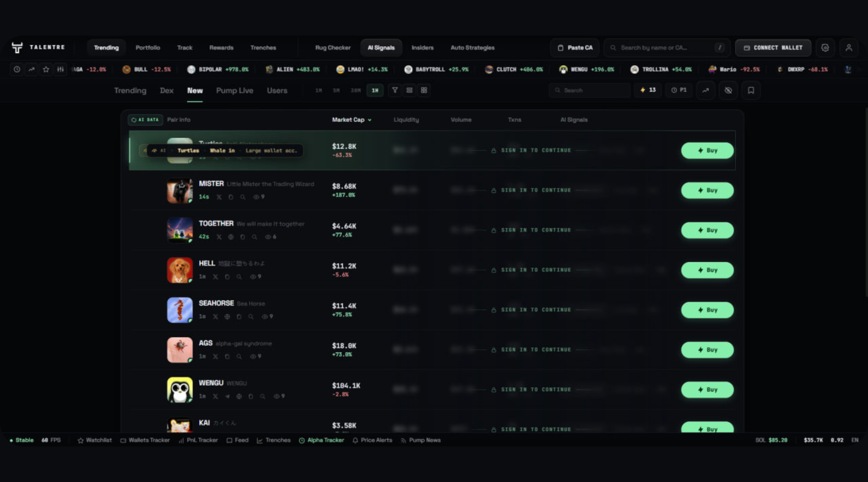This screenshot has width=868, height=482.
Task: Open the Users sub-tab
Action: [277, 91]
